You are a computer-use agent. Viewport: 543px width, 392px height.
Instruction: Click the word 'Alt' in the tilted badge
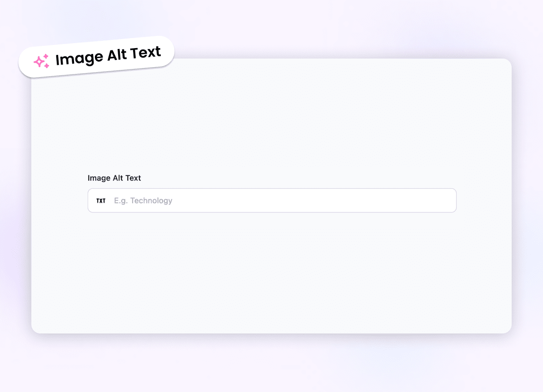117,55
